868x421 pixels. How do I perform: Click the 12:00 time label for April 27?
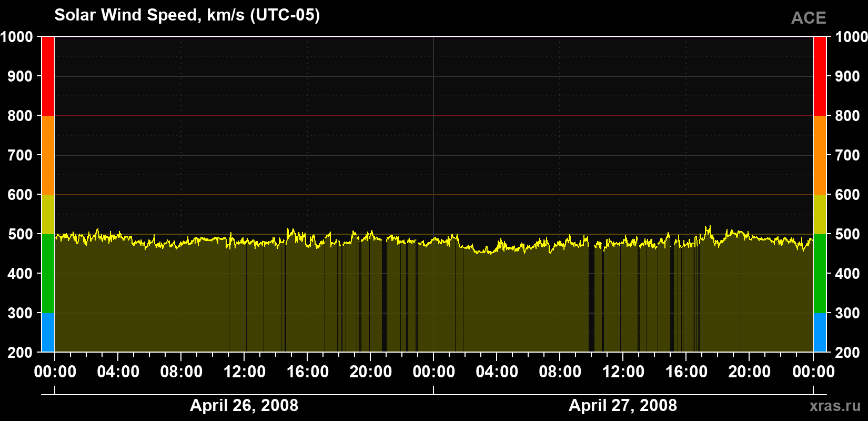click(x=623, y=372)
